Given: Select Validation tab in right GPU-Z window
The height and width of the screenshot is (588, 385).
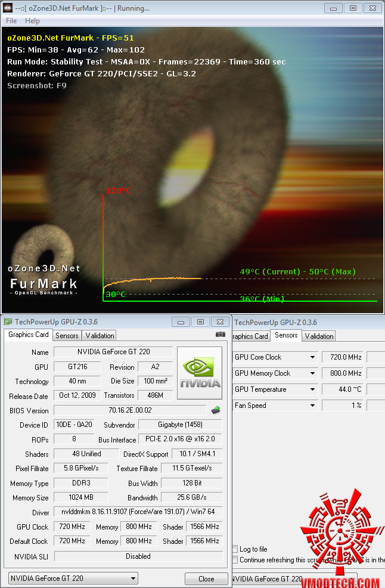Looking at the screenshot, I should click(x=319, y=336).
